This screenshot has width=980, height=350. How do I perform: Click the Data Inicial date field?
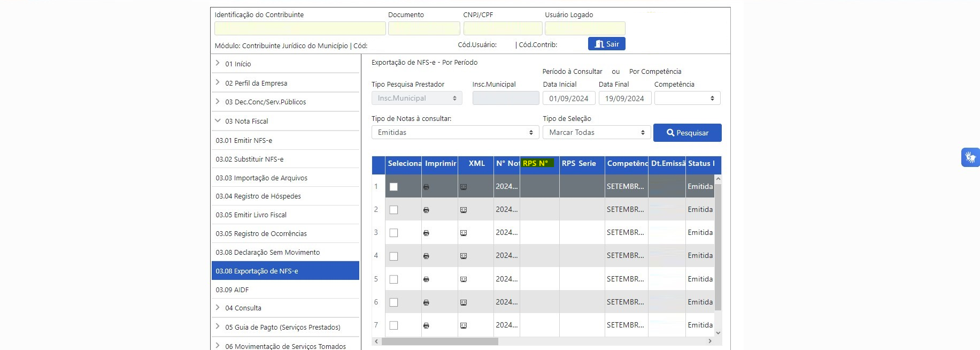click(569, 98)
